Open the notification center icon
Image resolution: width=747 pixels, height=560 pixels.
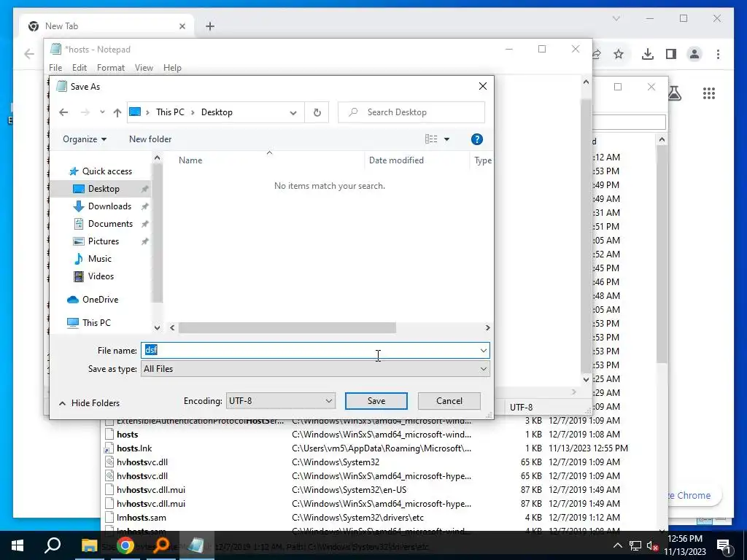724,545
